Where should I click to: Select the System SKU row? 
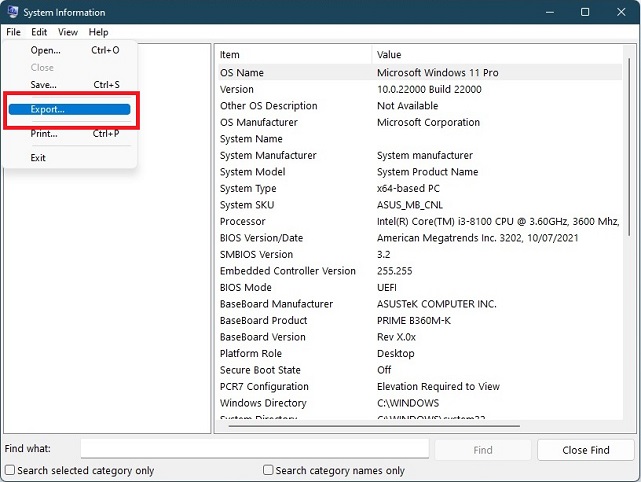pos(420,205)
